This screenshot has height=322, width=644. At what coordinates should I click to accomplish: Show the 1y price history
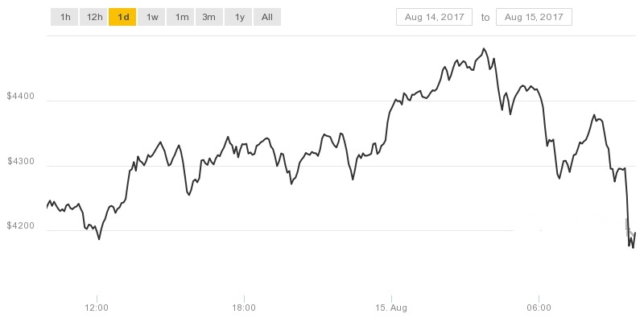(x=238, y=17)
